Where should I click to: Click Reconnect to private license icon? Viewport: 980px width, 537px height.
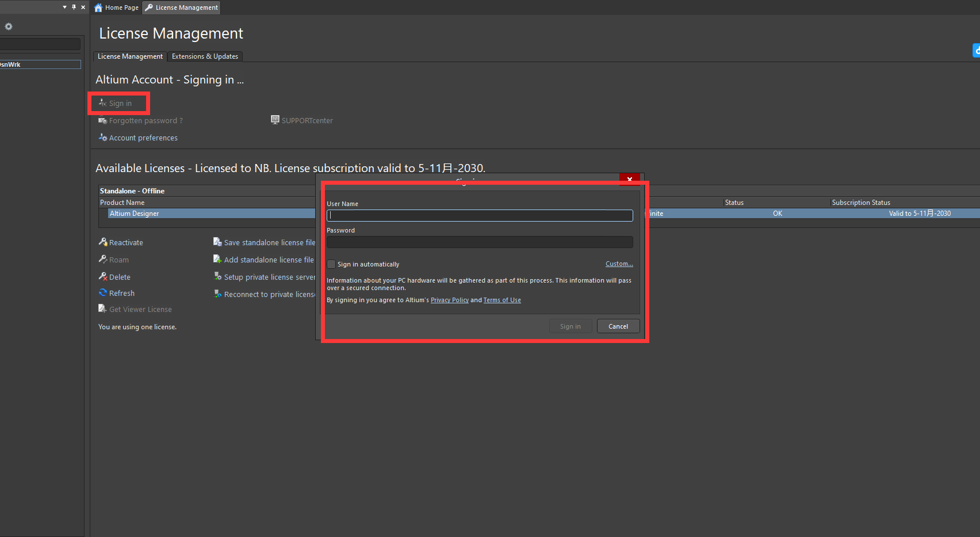pos(218,294)
